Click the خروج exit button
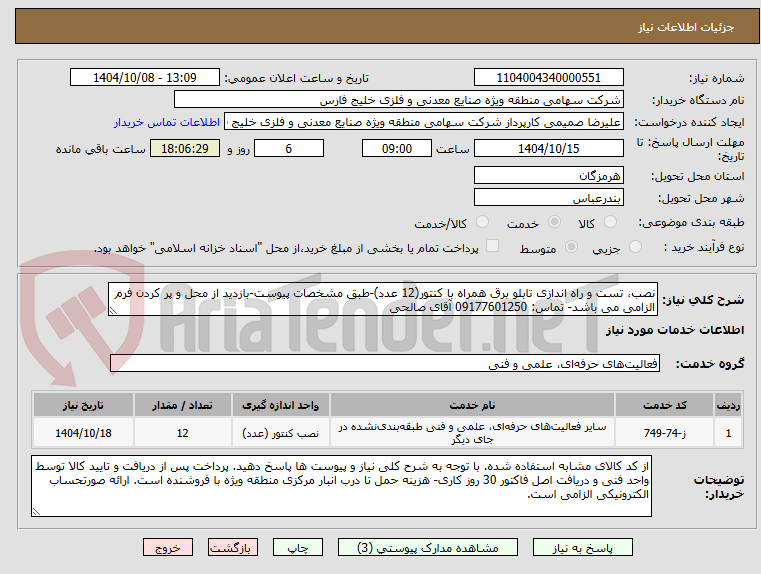 [168, 547]
